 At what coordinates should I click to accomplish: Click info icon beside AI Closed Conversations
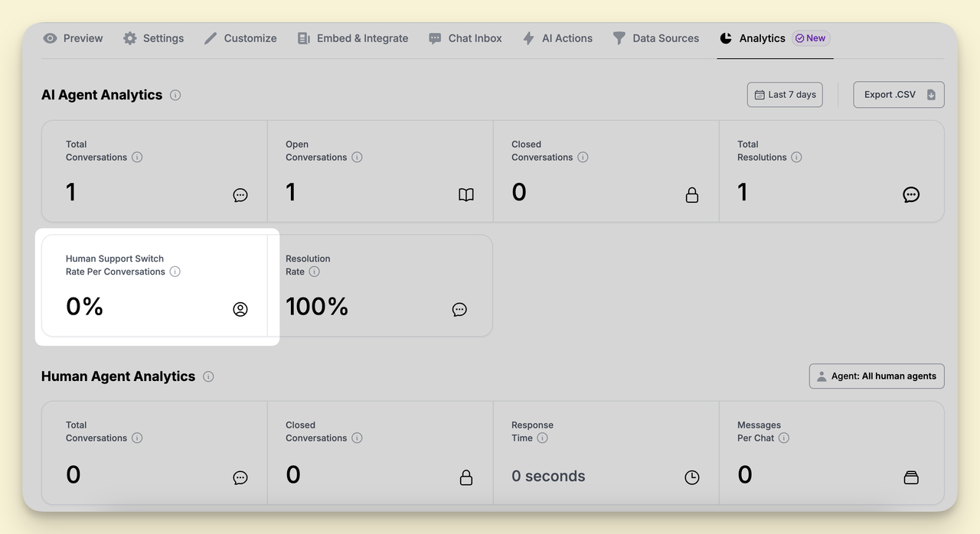click(x=583, y=157)
